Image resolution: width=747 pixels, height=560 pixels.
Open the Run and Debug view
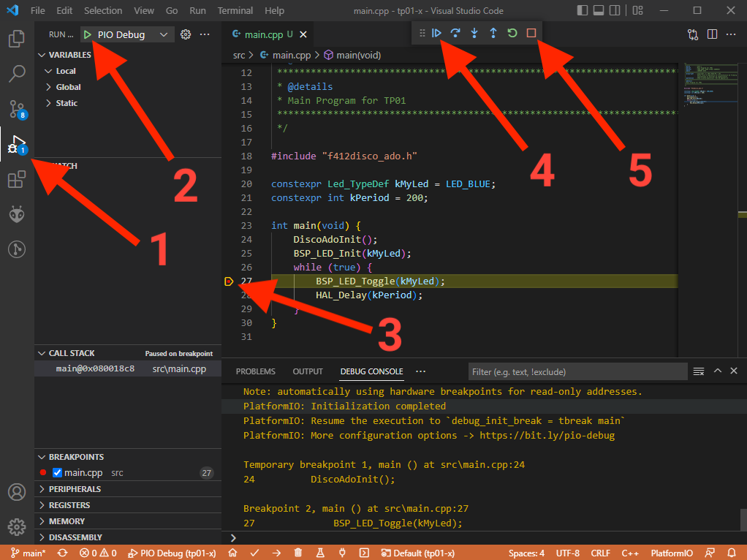click(x=17, y=144)
